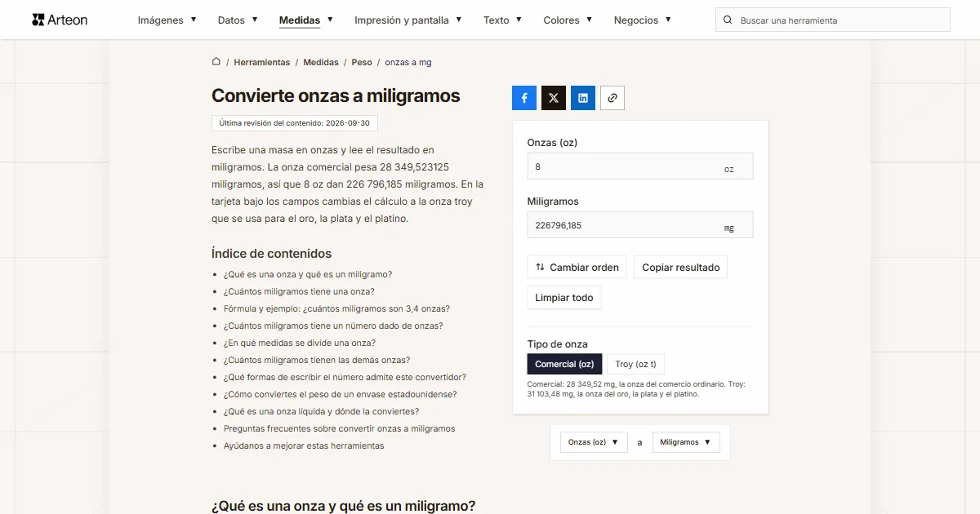The image size is (980, 514).
Task: Click the Índice de contenidos heading
Action: point(272,254)
